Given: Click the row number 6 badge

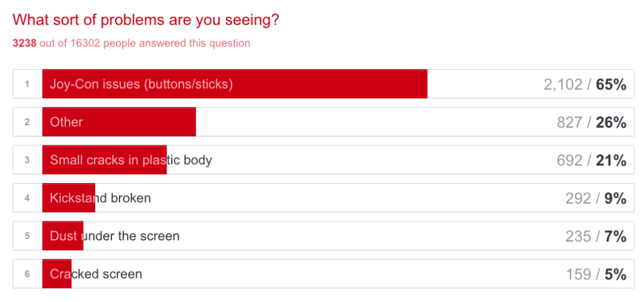Looking at the screenshot, I should click(27, 274).
